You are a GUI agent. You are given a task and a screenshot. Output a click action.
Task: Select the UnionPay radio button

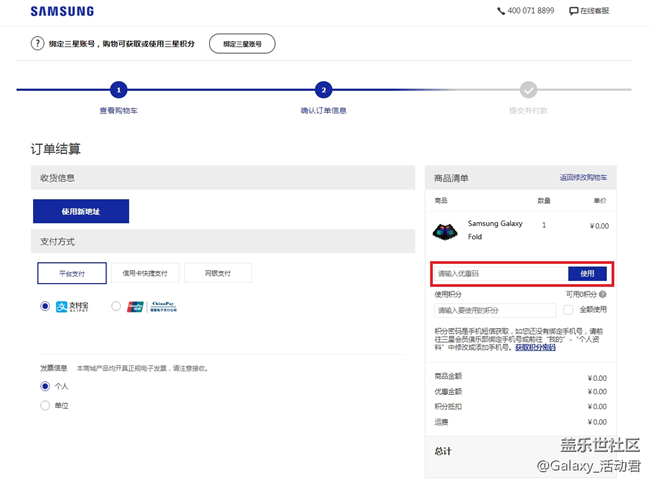116,307
